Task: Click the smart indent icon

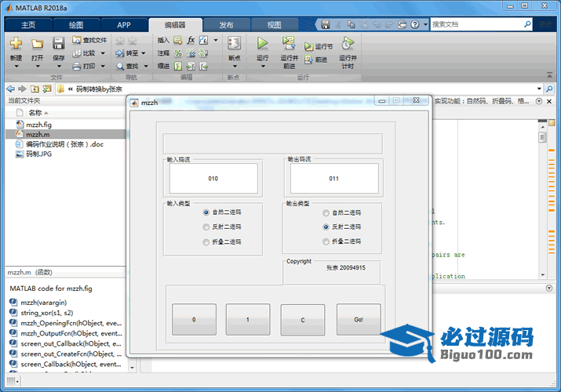Action: coord(178,66)
